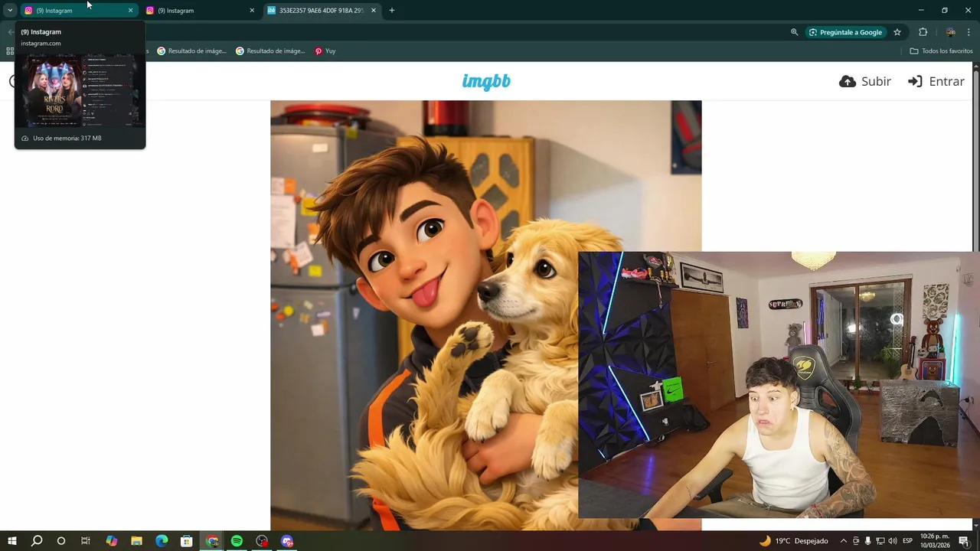Screen dimensions: 980x551
Task: Open a new tab with plus button
Action: point(392,11)
